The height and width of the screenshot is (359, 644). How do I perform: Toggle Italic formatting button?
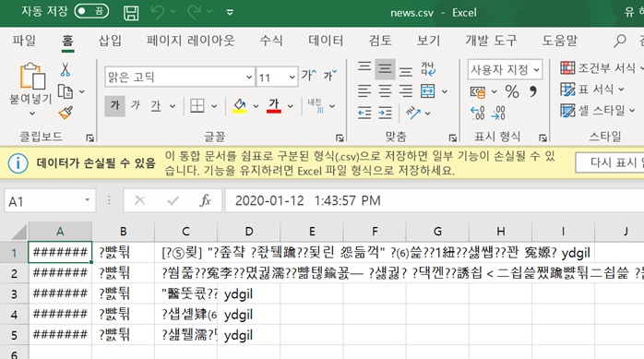point(135,106)
